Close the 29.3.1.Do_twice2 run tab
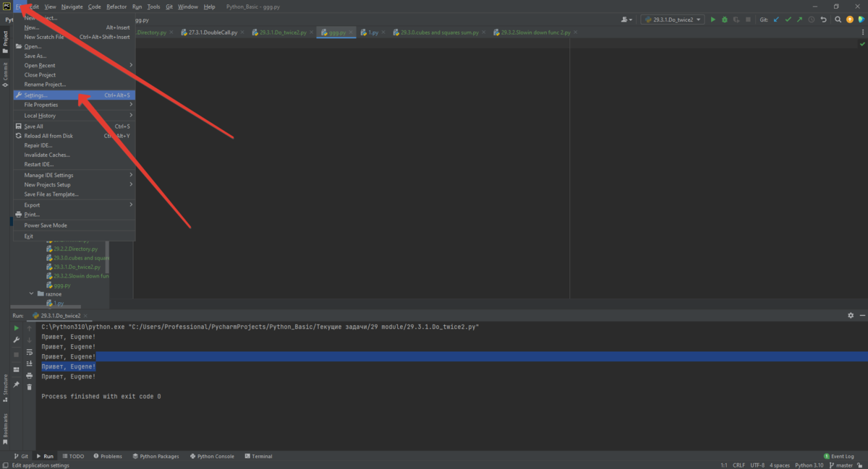 click(85, 316)
